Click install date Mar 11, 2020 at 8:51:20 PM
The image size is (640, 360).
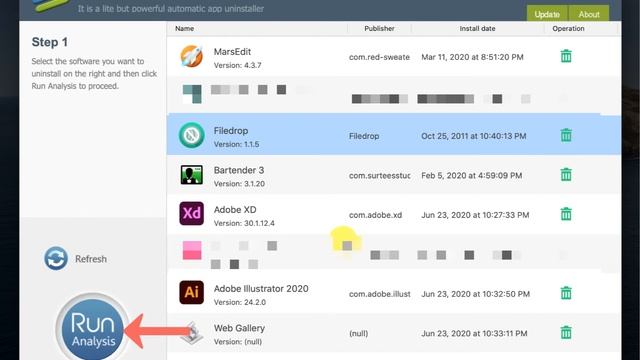(x=472, y=57)
